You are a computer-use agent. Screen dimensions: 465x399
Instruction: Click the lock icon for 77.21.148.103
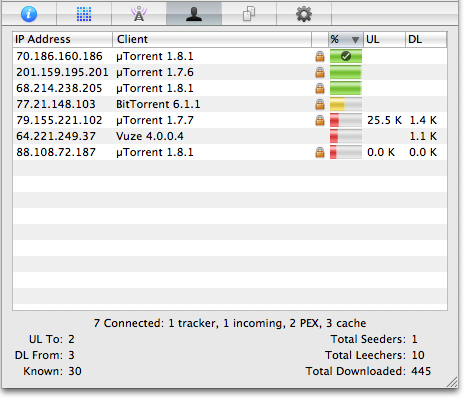pos(320,104)
